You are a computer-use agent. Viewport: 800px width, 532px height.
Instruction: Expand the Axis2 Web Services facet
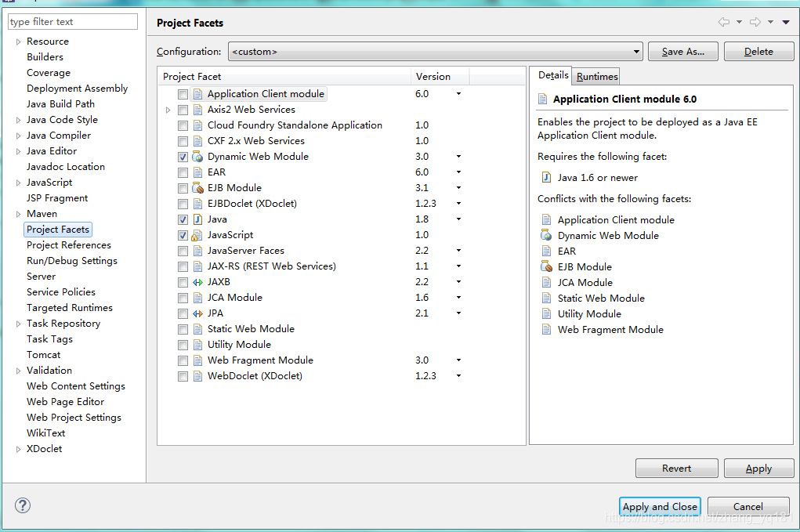[168, 110]
